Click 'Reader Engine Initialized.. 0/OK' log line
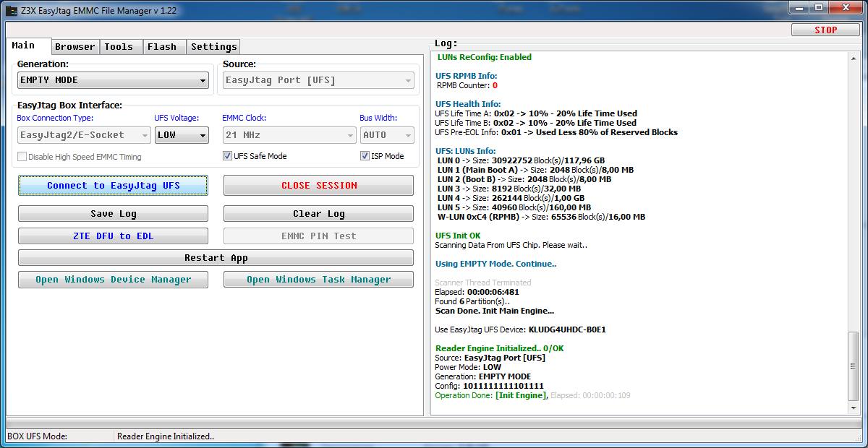 coord(500,348)
